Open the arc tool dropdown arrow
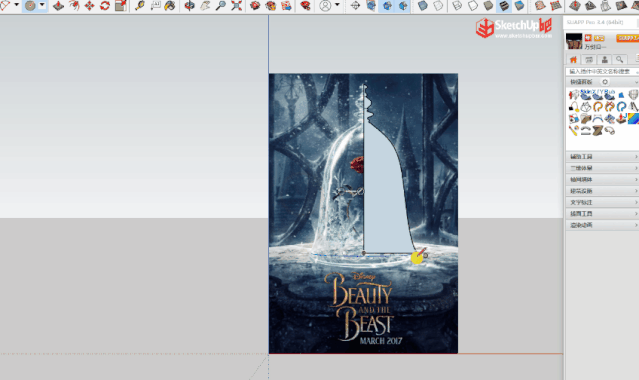The image size is (639, 380). pyautogui.click(x=17, y=5)
